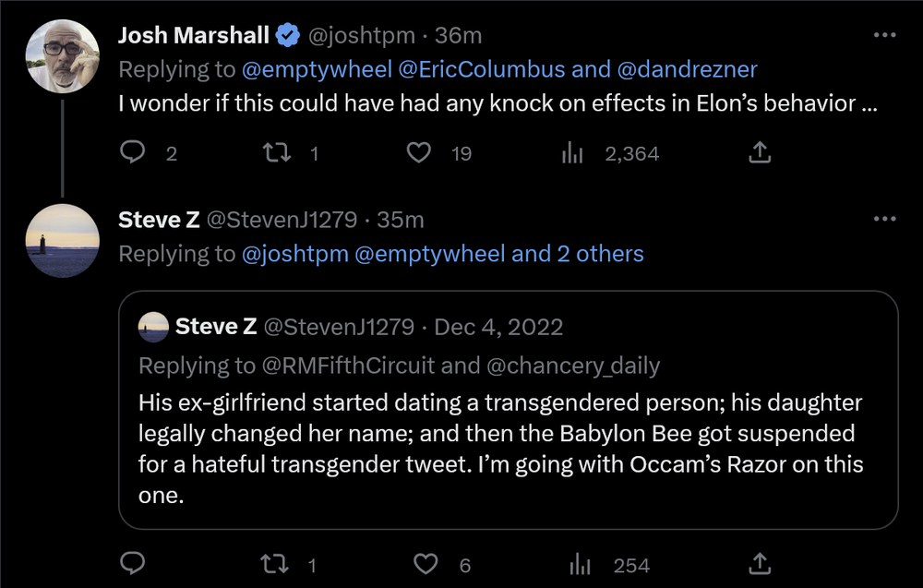
Task: Open more options for Steve Z's tweet
Action: pyautogui.click(x=883, y=219)
